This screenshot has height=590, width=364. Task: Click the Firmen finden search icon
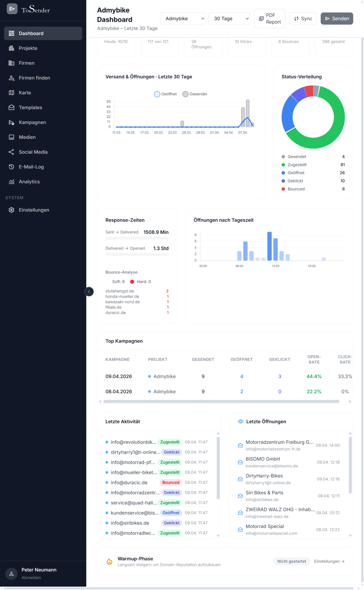11,78
